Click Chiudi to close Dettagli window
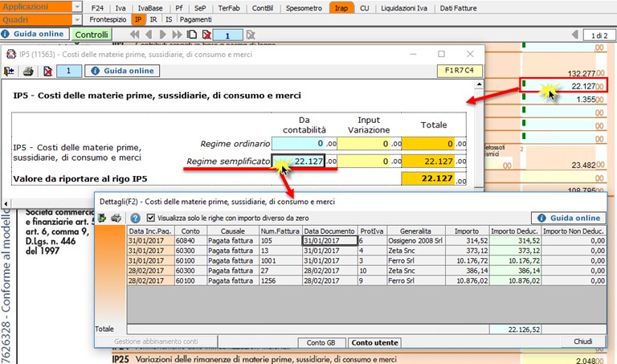The width and height of the screenshot is (617, 364). point(582,342)
